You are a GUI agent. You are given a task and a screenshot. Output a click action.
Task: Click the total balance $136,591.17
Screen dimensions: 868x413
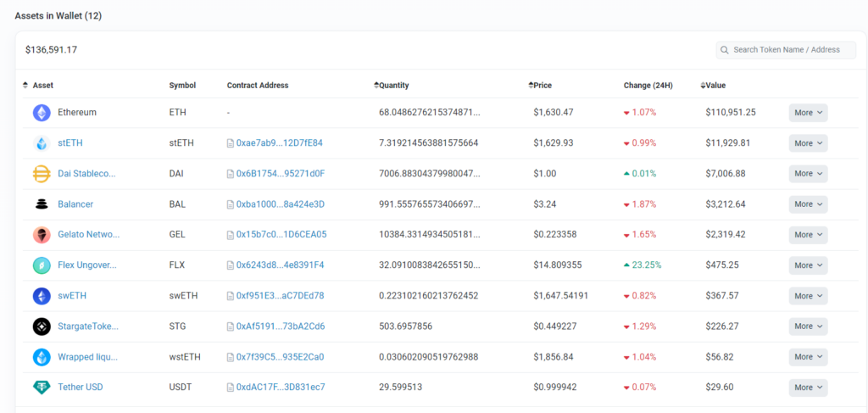51,50
